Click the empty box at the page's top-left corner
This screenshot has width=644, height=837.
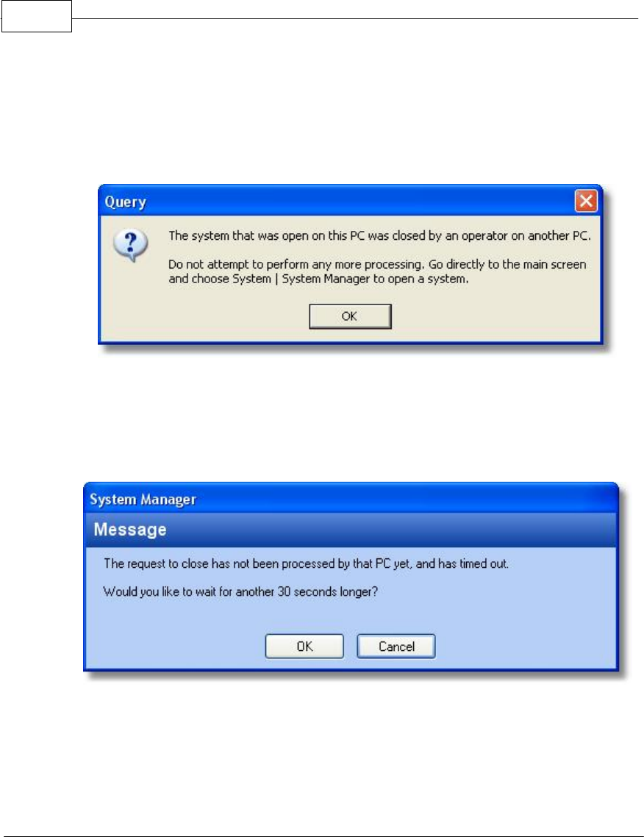[x=36, y=16]
